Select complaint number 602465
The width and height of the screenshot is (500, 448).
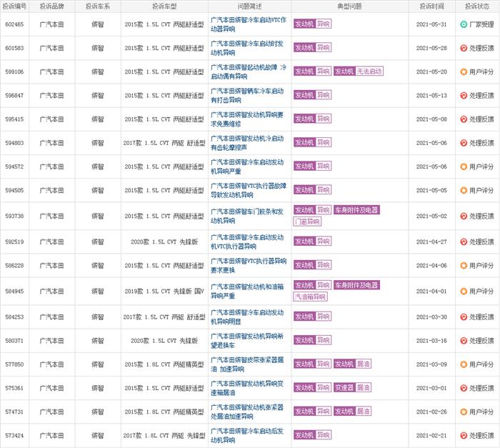click(x=14, y=24)
